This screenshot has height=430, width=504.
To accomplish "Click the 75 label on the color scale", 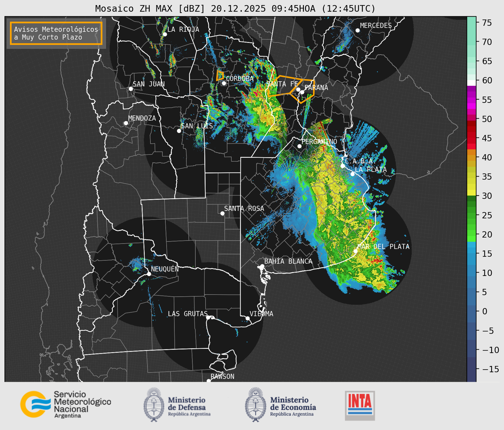I will click(486, 23).
